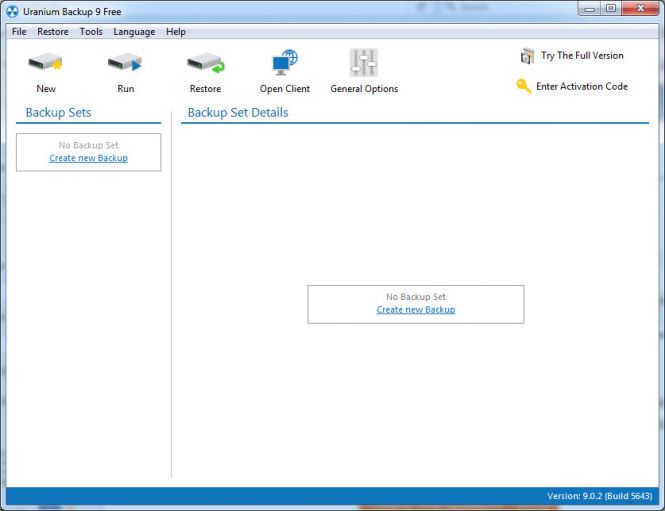
Task: Open the Restore menu in menu bar
Action: click(x=53, y=32)
